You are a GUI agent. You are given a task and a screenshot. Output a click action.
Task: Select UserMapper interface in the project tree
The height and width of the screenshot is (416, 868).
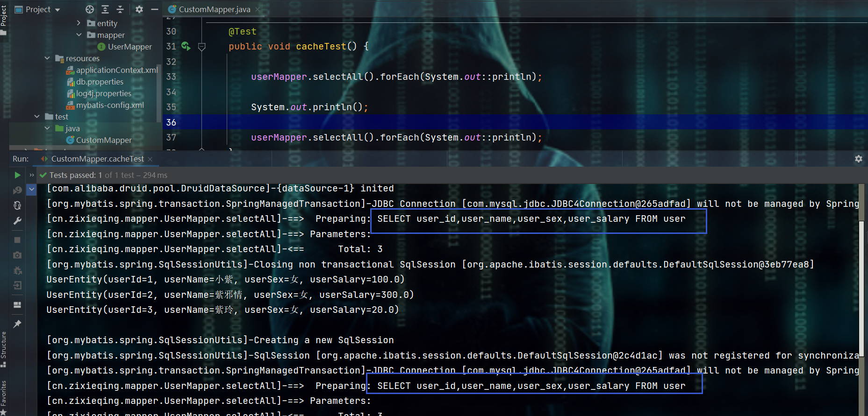click(x=129, y=47)
